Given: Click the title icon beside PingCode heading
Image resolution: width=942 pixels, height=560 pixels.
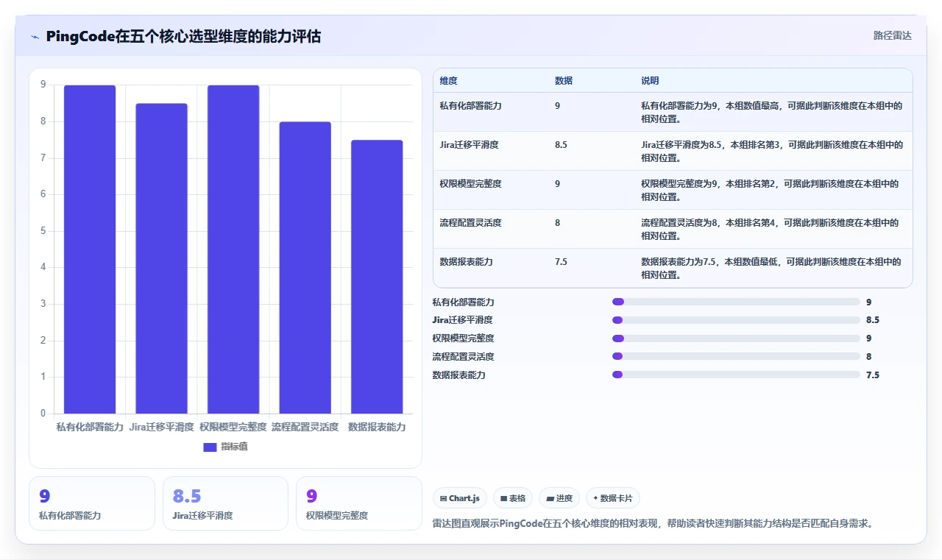Looking at the screenshot, I should 35,37.
